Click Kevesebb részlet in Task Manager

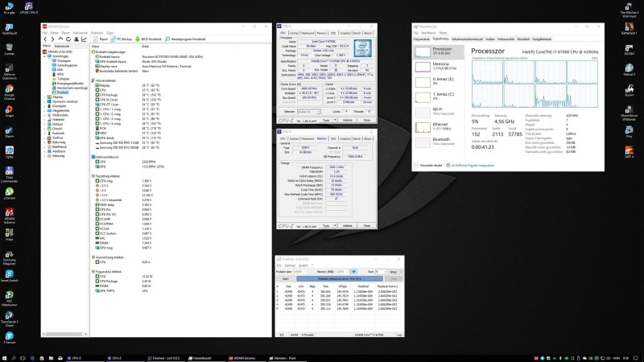(428, 166)
